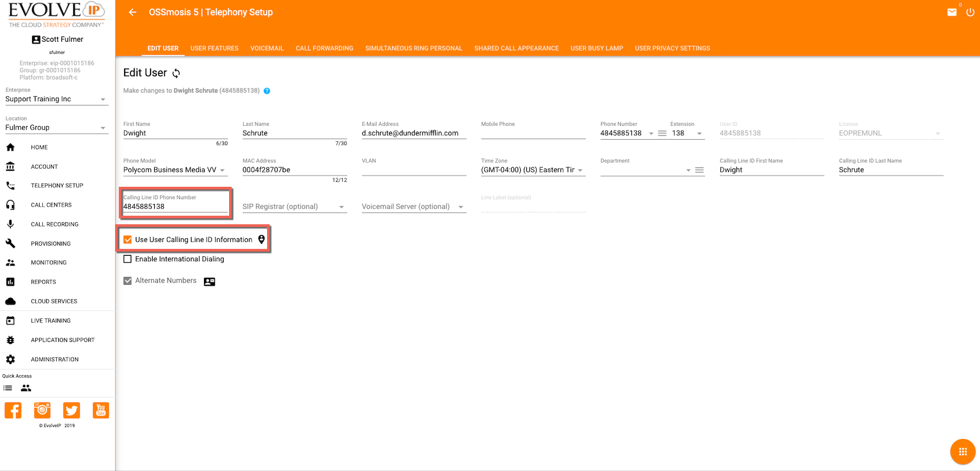Open the mail inbox icon
Image resolution: width=980 pixels, height=471 pixels.
click(x=952, y=12)
